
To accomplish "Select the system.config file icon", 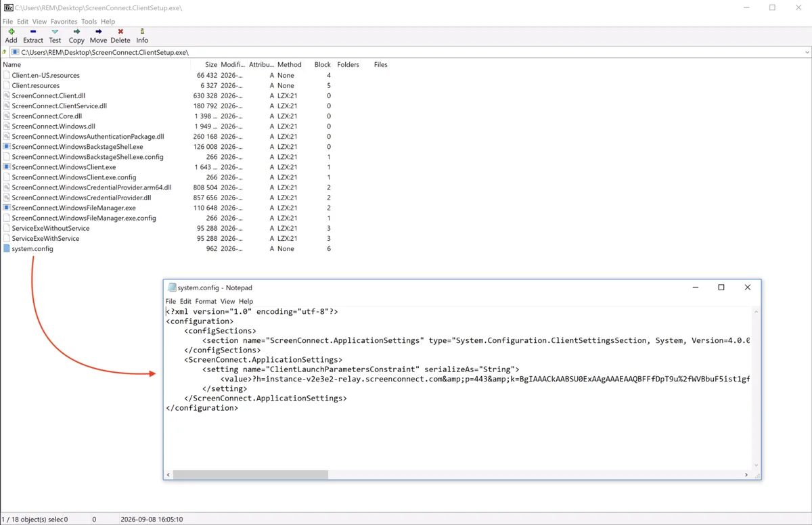I will point(7,248).
